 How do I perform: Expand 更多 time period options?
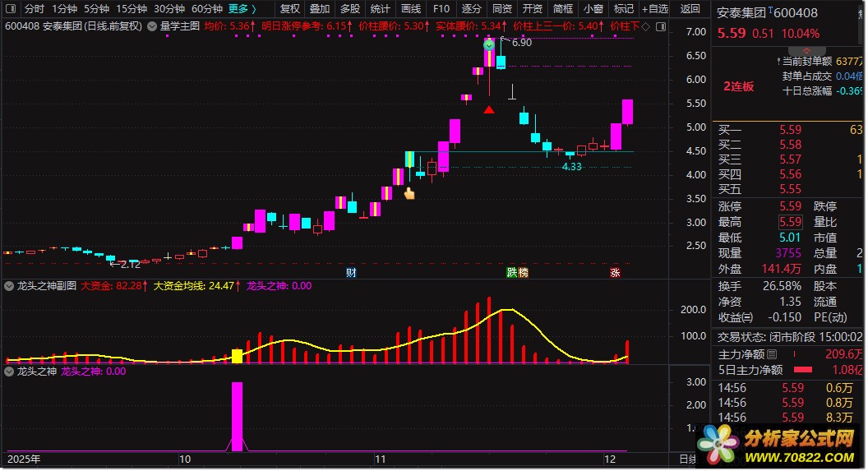point(242,9)
